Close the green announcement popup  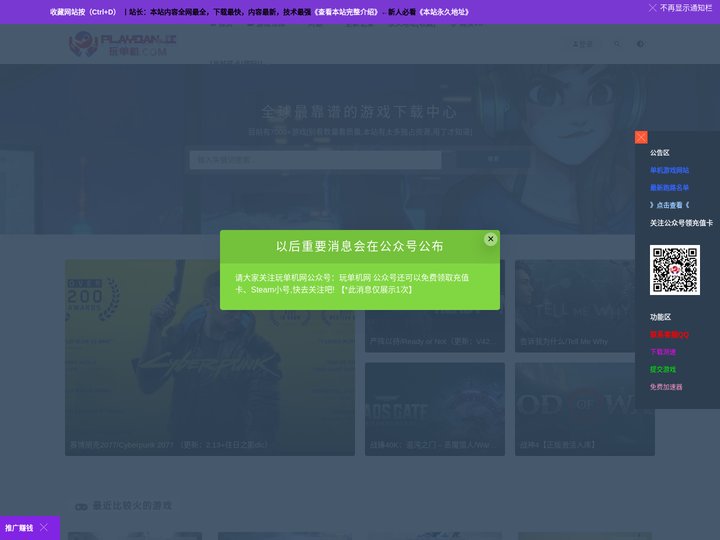click(x=490, y=239)
